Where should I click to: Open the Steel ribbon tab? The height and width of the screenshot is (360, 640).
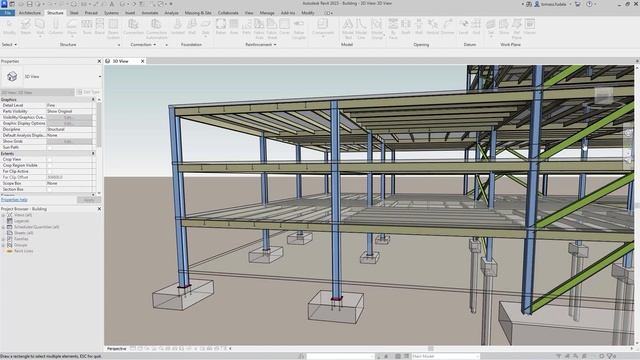click(x=74, y=13)
